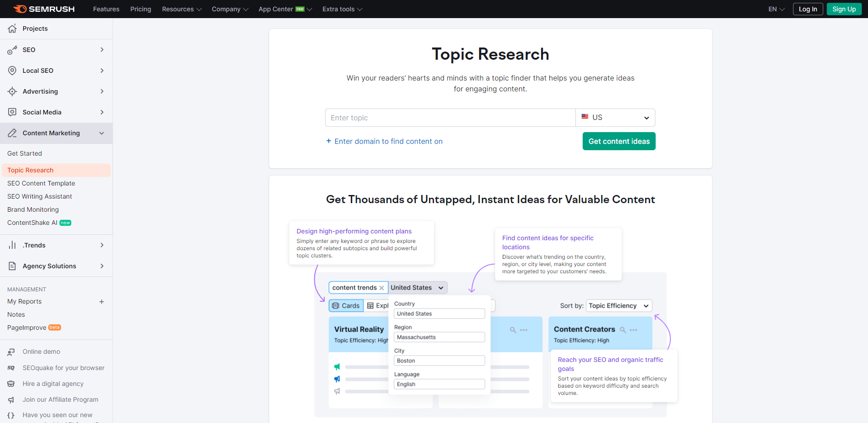Viewport: 868px width, 423px height.
Task: Open the US country dropdown
Action: [x=615, y=118]
